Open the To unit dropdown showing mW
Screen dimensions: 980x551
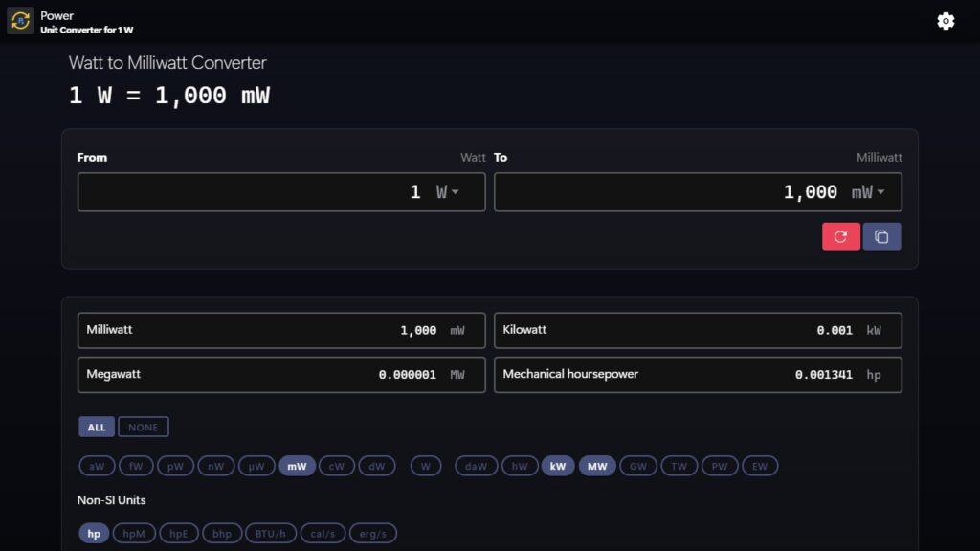(x=865, y=191)
